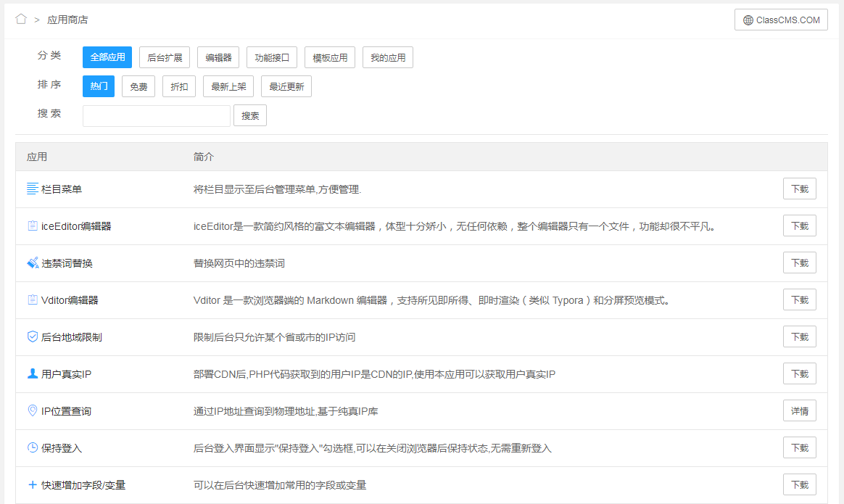The image size is (844, 504).
Task: Open 详情 for IP位置查询
Action: coord(799,411)
